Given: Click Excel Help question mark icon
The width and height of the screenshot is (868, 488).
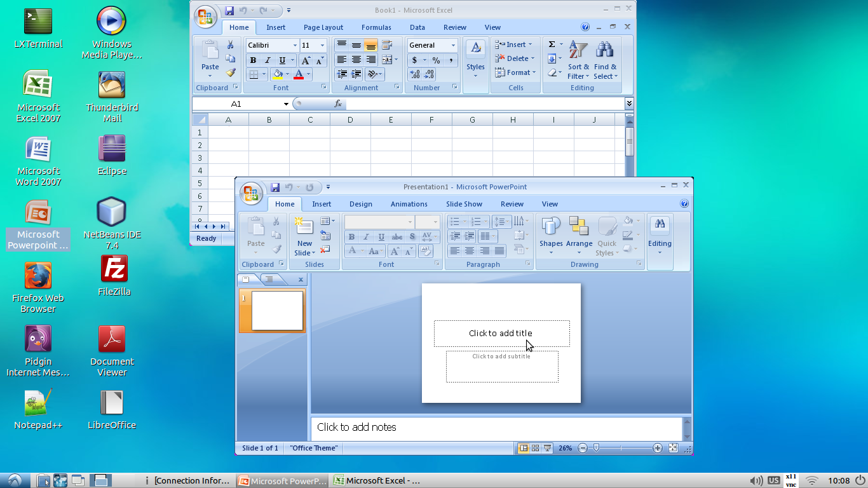Looking at the screenshot, I should (x=585, y=27).
